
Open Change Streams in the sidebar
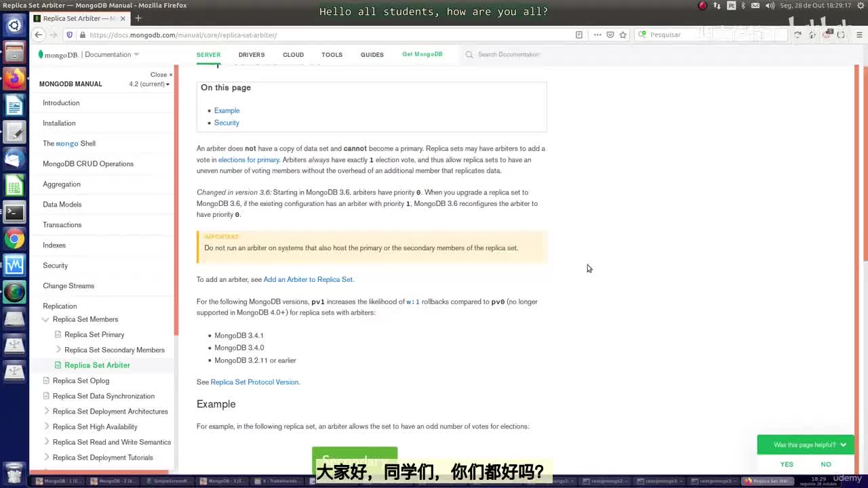coord(68,286)
